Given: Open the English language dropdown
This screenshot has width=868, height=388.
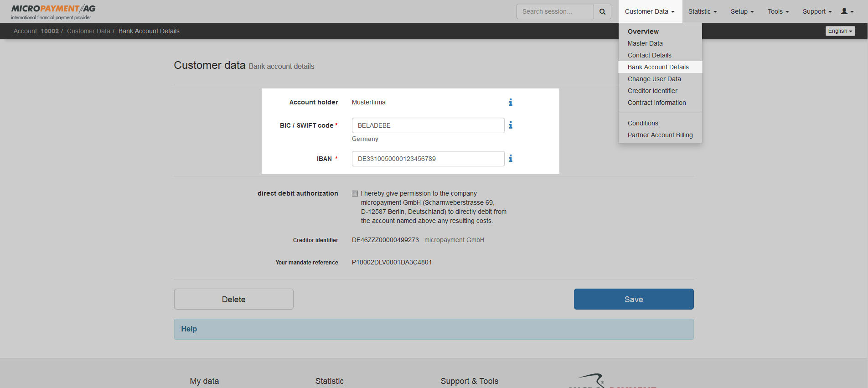Looking at the screenshot, I should [840, 31].
